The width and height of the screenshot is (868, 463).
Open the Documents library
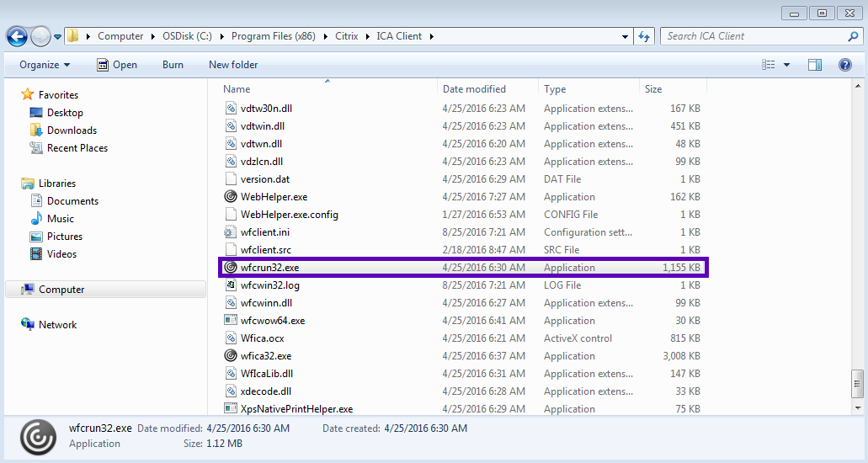64,201
